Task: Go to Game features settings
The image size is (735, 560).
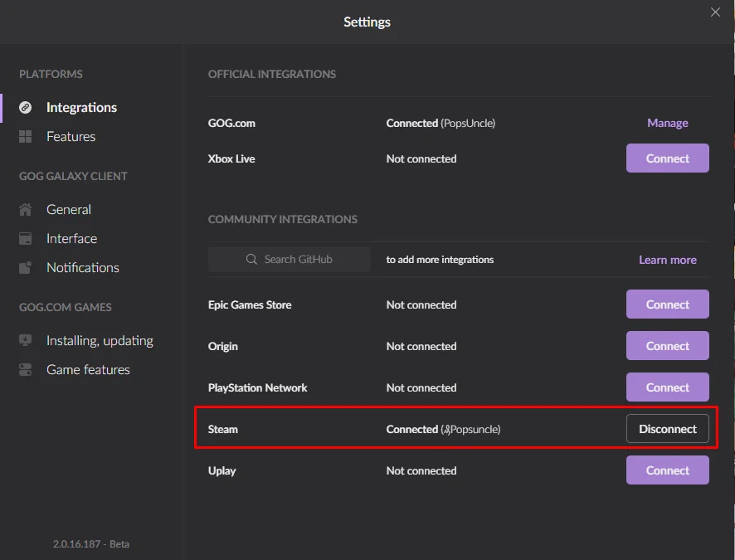Action: tap(88, 370)
